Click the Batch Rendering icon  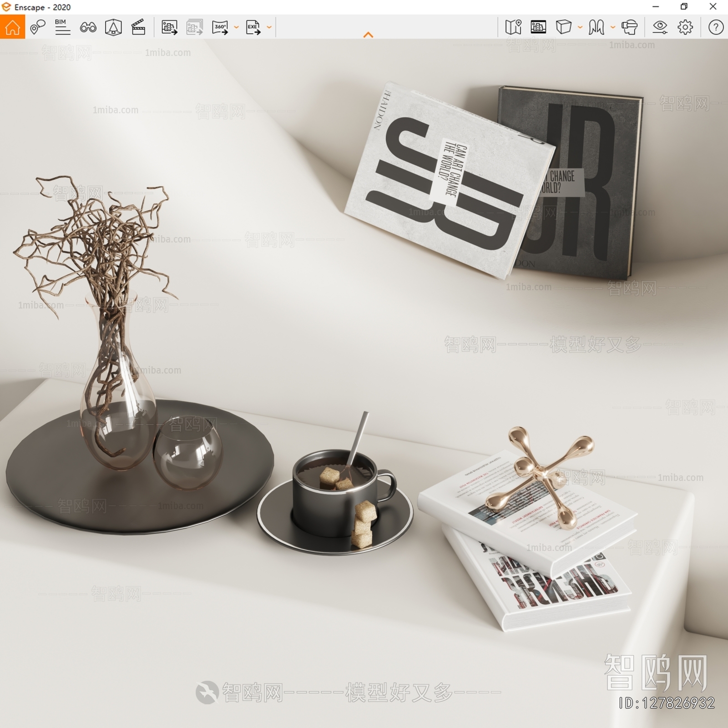(x=195, y=27)
